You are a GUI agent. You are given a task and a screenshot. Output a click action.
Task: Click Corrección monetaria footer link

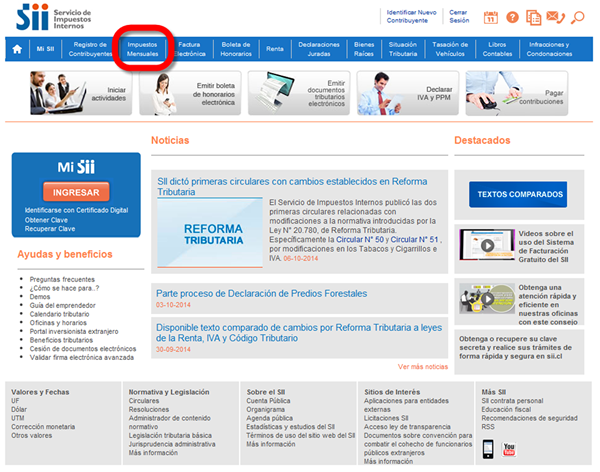coord(43,427)
